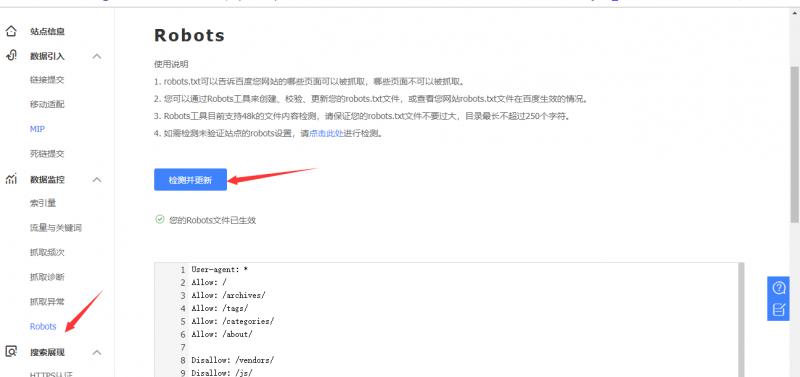Click the line 'Disallow: /js/'
This screenshot has width=800, height=377.
222,373
